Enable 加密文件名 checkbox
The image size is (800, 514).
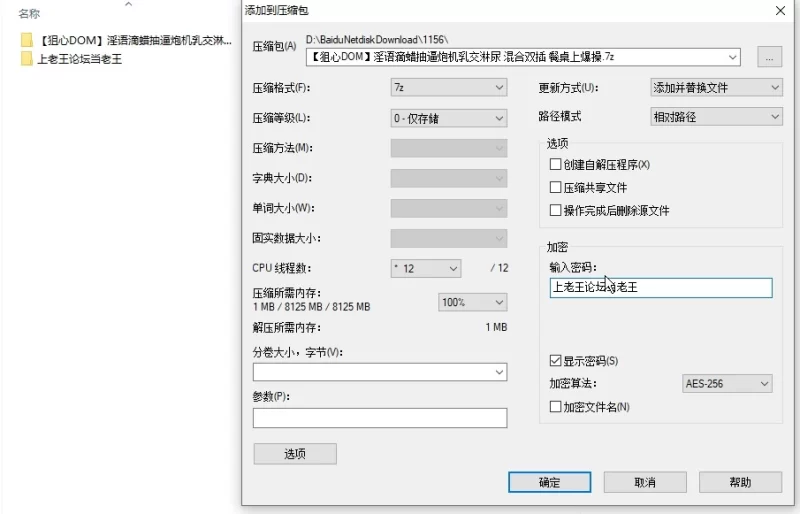coord(555,407)
